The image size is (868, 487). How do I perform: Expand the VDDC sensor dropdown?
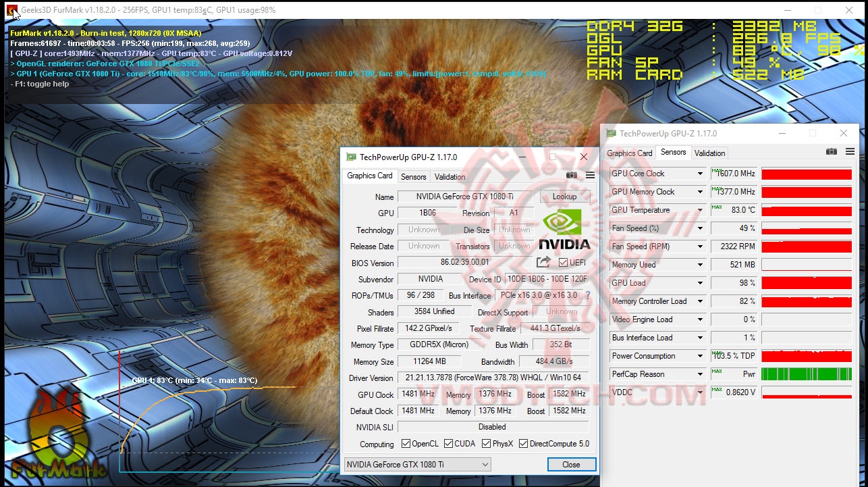click(700, 392)
